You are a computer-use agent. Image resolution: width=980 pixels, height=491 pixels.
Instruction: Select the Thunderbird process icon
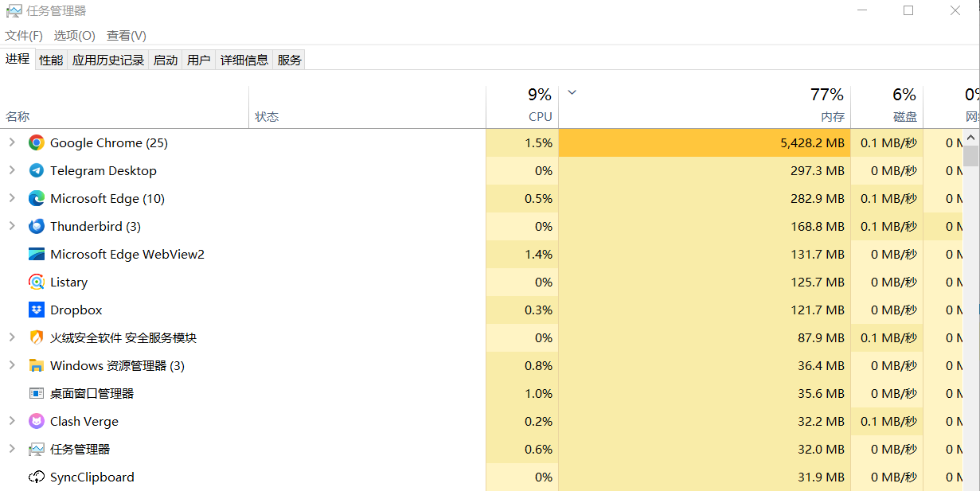[x=37, y=227]
